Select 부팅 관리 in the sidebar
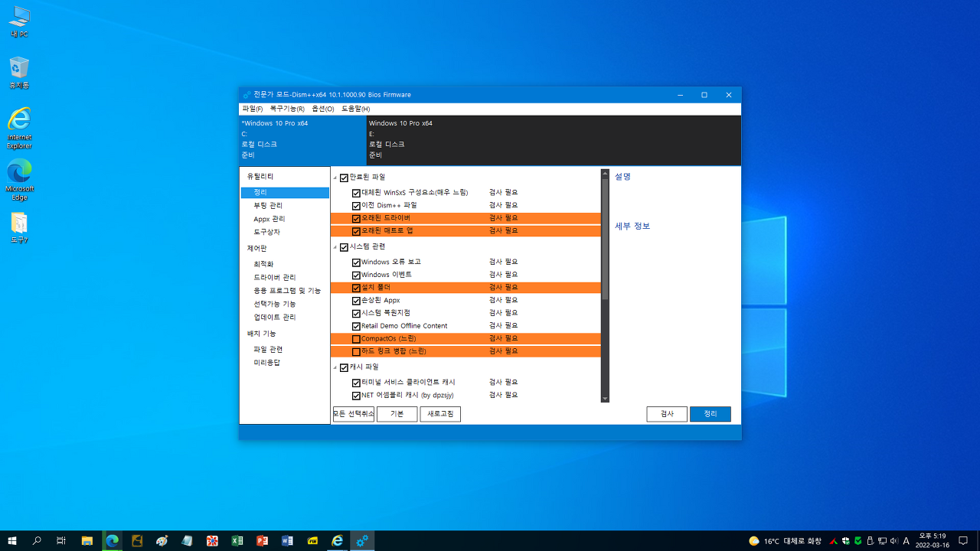This screenshot has height=551, width=980. click(268, 206)
